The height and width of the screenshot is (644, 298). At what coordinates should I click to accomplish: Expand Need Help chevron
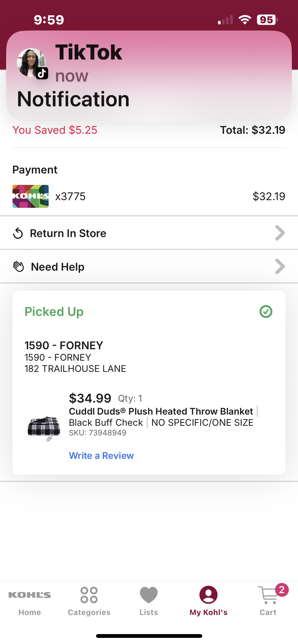click(280, 267)
